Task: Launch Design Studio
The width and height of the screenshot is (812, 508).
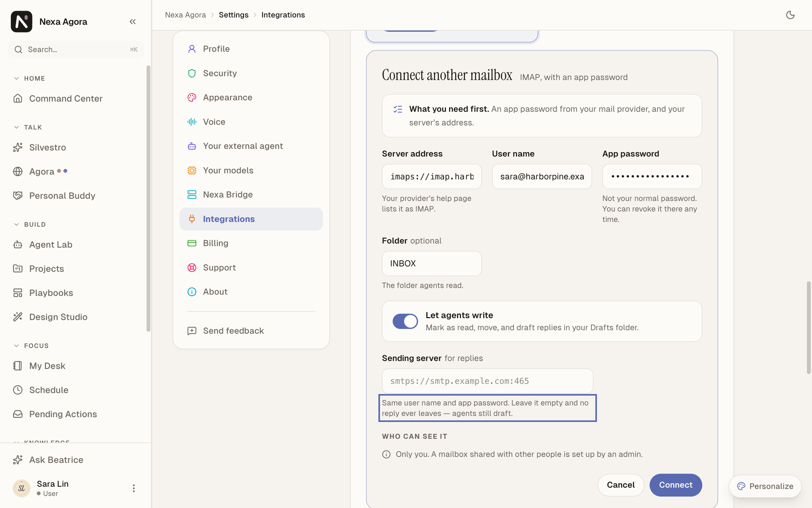Action: (75, 317)
